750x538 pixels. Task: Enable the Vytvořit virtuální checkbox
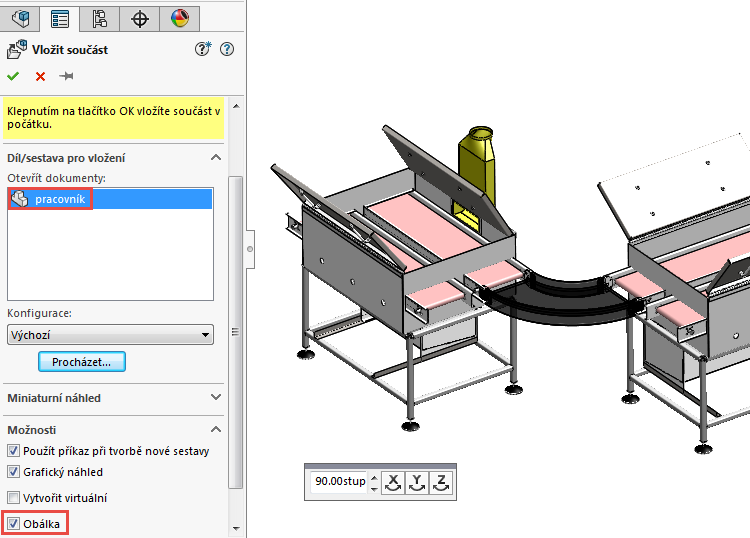coord(13,497)
